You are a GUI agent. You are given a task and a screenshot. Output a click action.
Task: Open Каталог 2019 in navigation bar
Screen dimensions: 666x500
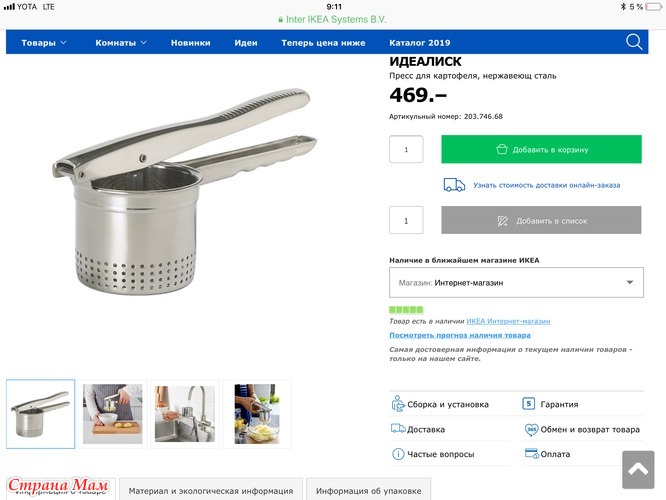pos(420,42)
